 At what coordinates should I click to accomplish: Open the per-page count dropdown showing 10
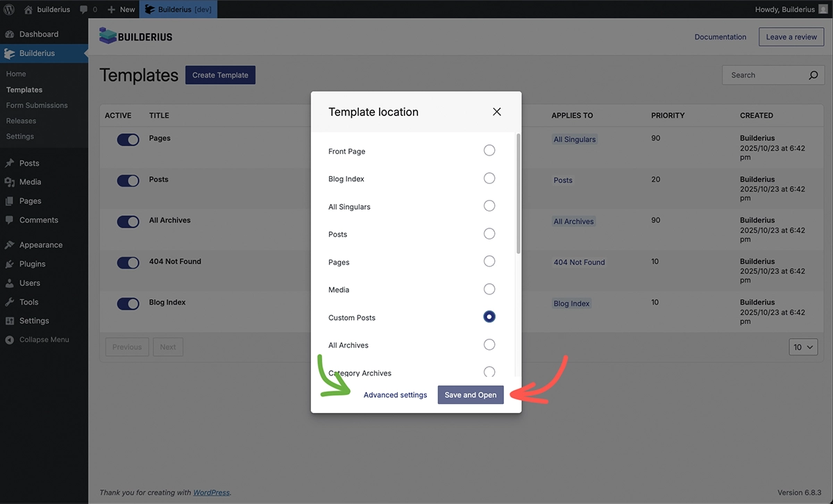point(803,346)
